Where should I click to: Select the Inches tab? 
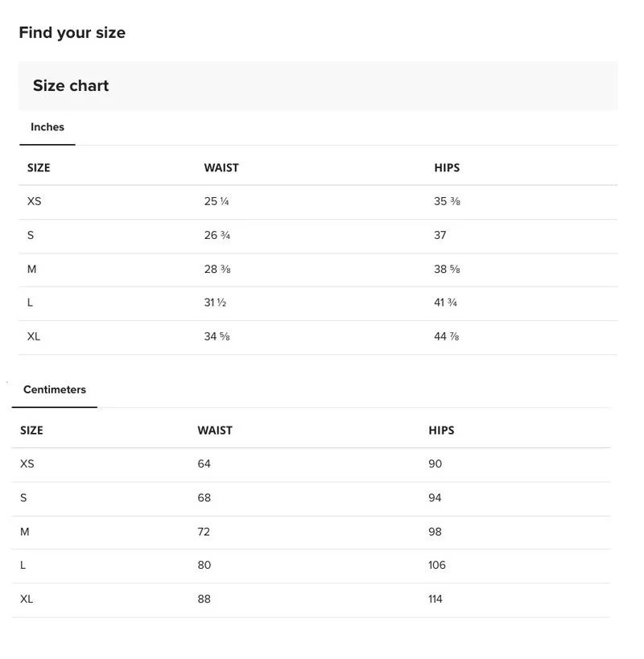click(x=47, y=127)
